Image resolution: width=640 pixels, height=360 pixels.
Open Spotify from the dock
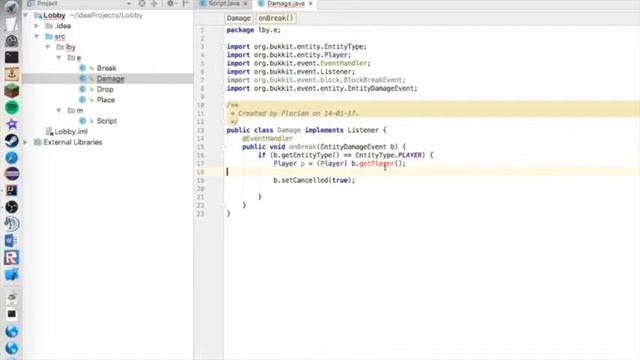pos(11,107)
